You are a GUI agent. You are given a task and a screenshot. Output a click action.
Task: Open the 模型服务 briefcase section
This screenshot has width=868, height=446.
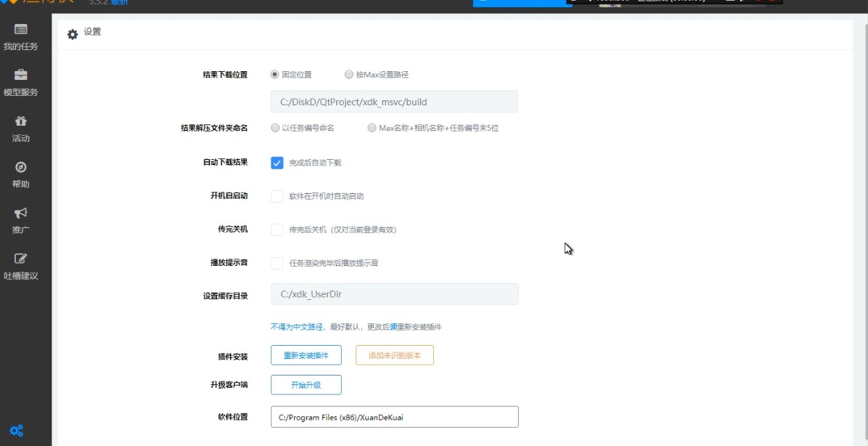point(21,84)
